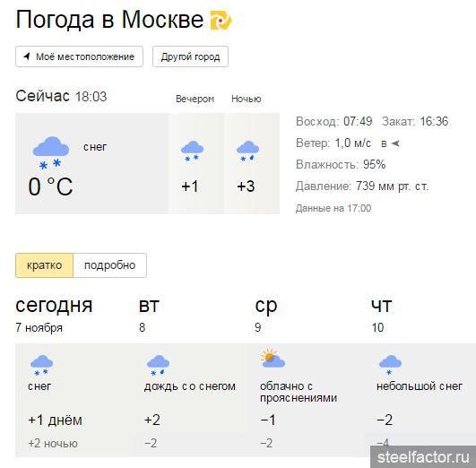Select the Вечером forecast column
Screen dimensions: 476x468
pyautogui.click(x=195, y=99)
